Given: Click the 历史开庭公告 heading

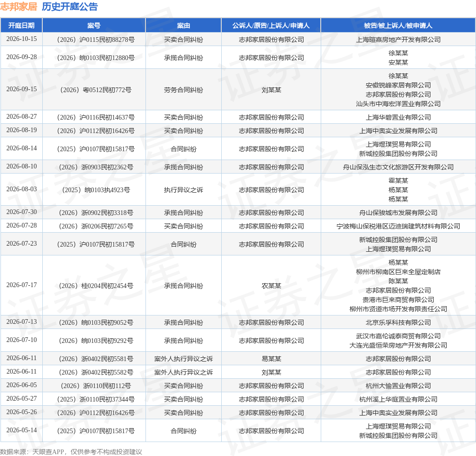Looking at the screenshot, I should point(70,7).
